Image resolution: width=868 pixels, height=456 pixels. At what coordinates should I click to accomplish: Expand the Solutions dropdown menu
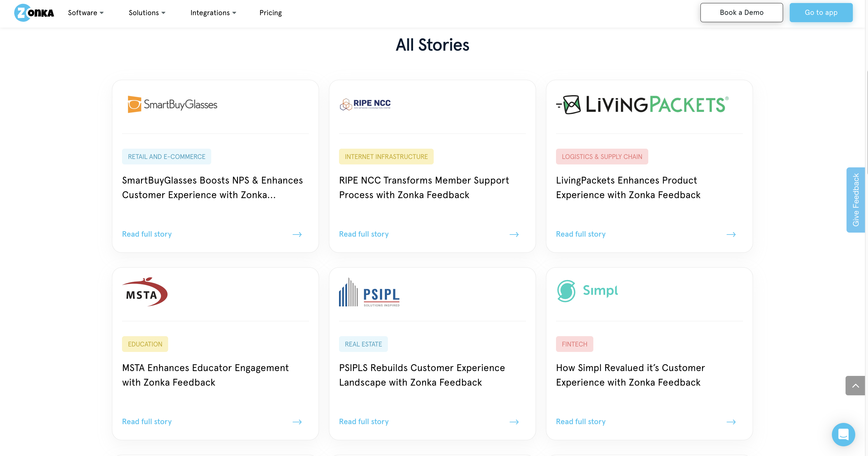tap(147, 13)
